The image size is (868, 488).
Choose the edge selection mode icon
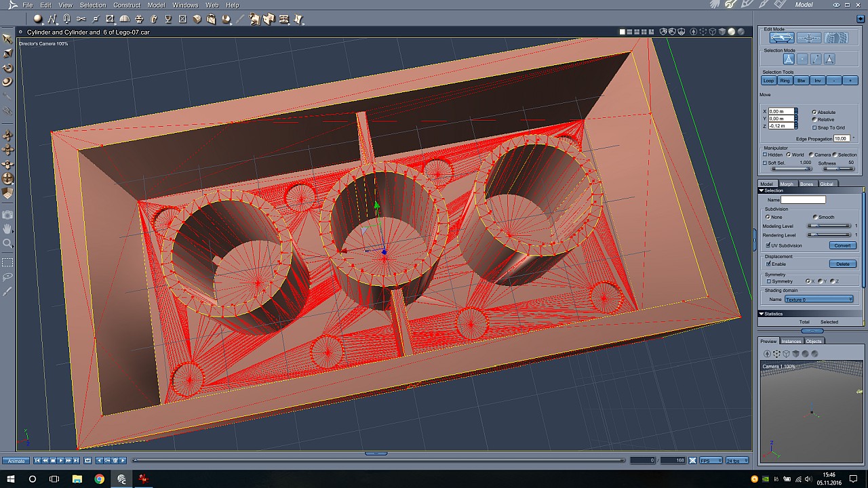[816, 60]
